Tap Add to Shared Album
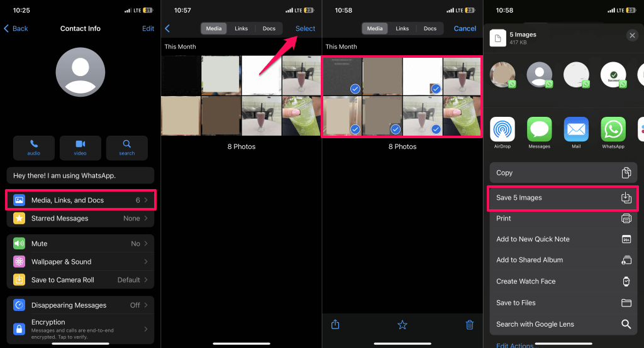644x348 pixels. coord(563,260)
